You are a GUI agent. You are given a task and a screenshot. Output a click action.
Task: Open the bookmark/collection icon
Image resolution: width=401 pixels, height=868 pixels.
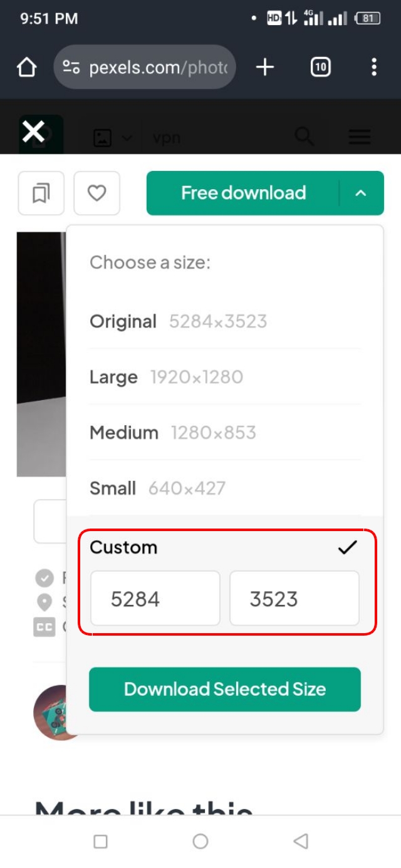click(x=41, y=193)
